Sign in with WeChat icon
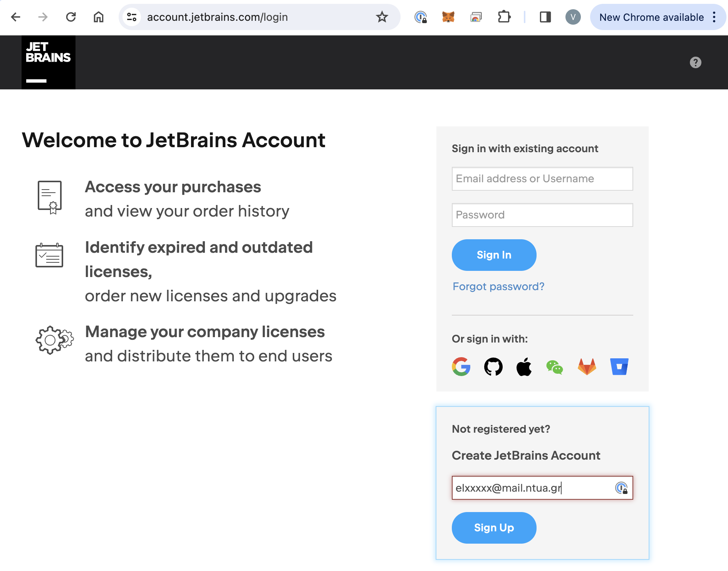728x571 pixels. (x=555, y=367)
